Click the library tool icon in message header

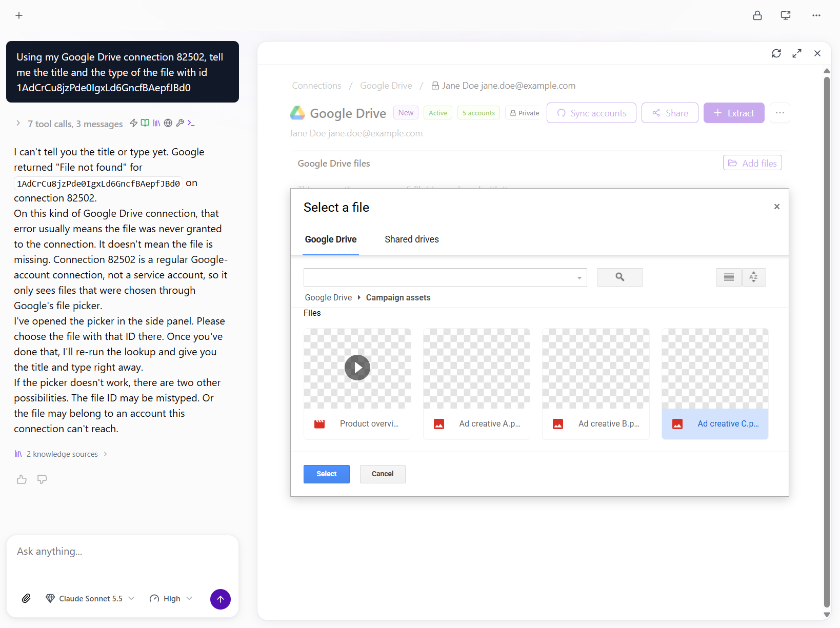coord(156,123)
